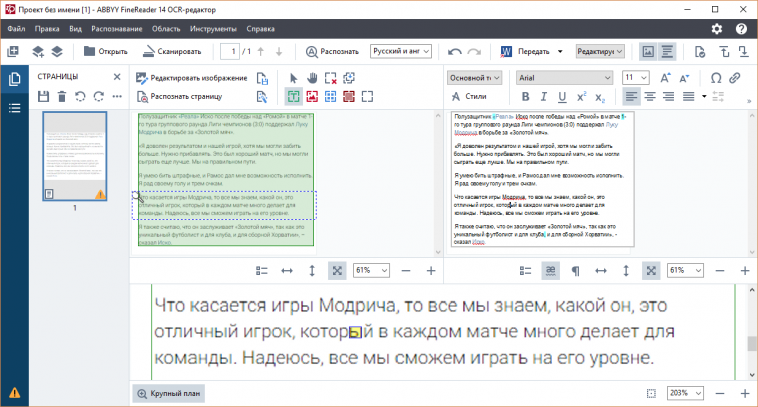Click the insert special character omega icon

(x=716, y=78)
